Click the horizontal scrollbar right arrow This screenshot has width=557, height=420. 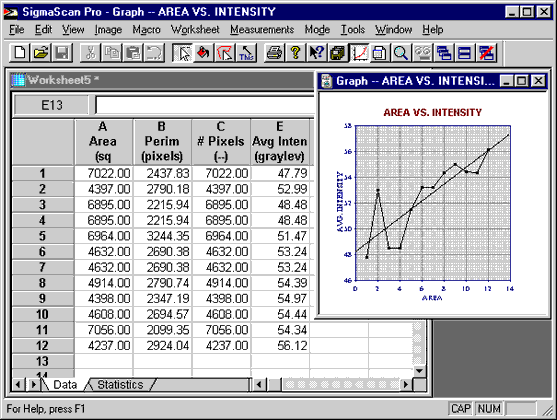(406, 384)
